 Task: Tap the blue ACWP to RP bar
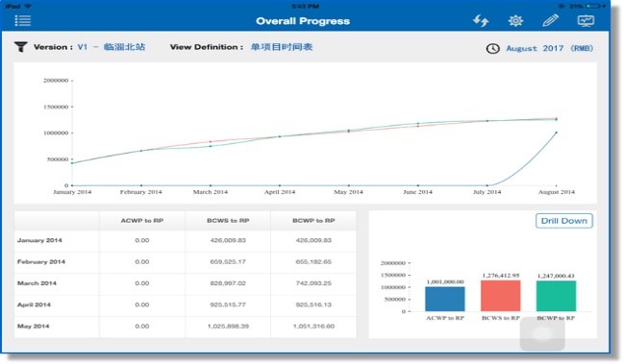point(445,299)
